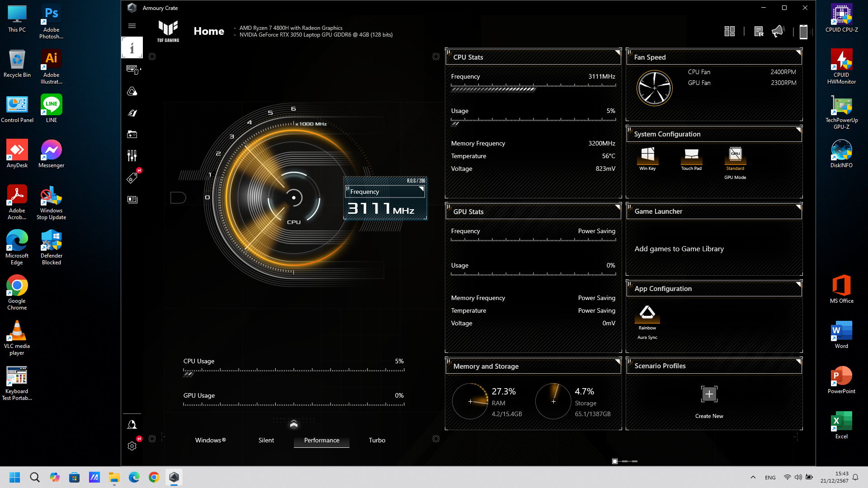The width and height of the screenshot is (868, 488).
Task: Open Rainbow Aura Sync app configuration
Action: click(x=647, y=322)
